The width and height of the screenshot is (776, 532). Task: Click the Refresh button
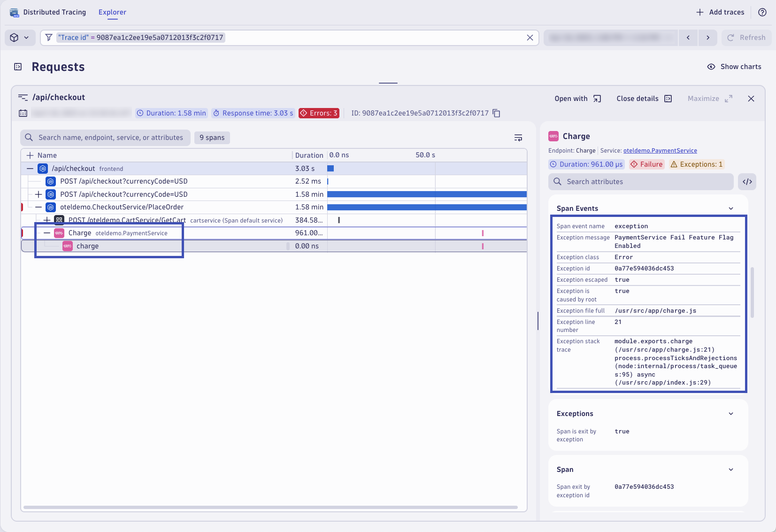tap(746, 38)
